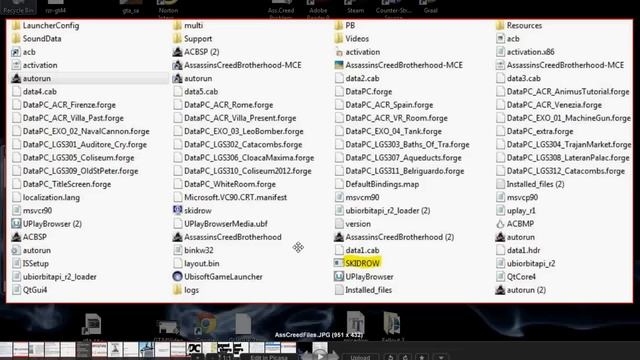Click the Upload button
This screenshot has width=640, height=360.
pos(360,357)
